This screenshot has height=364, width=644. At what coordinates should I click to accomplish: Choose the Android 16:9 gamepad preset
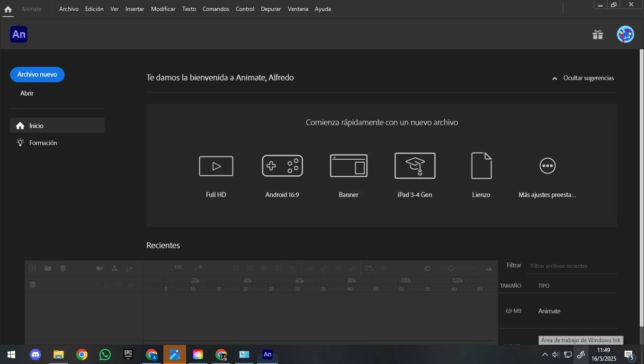(282, 166)
